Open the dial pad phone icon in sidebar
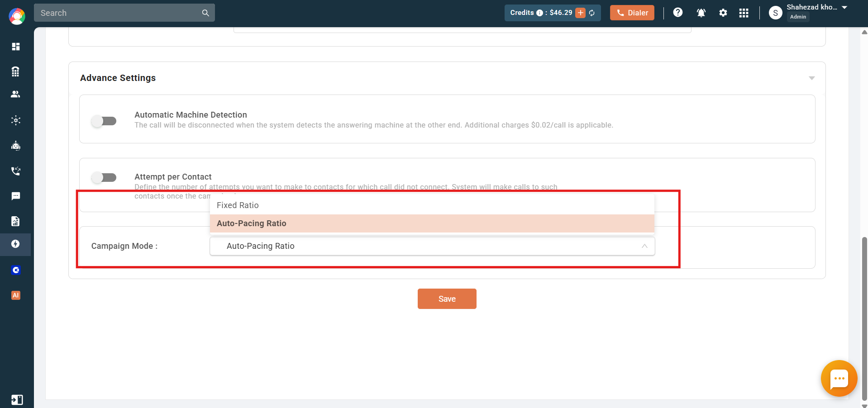The height and width of the screenshot is (408, 868). [x=16, y=71]
